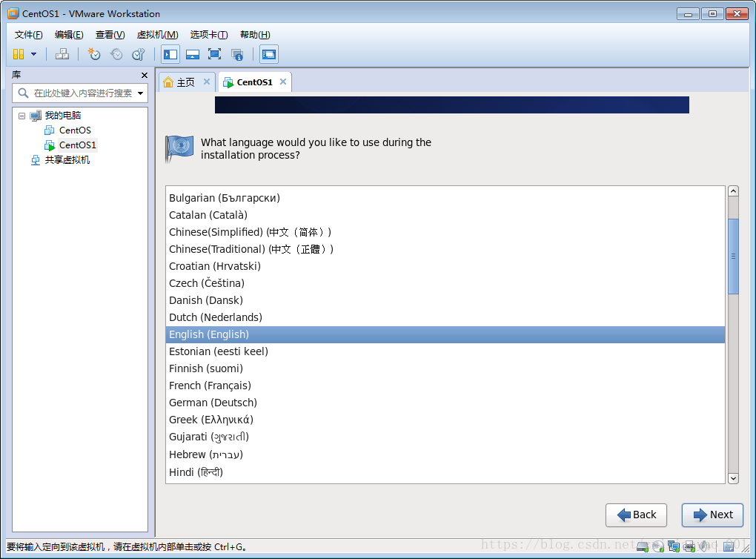Open the power options dropdown arrow
Image resolution: width=756 pixels, height=559 pixels.
click(x=34, y=54)
